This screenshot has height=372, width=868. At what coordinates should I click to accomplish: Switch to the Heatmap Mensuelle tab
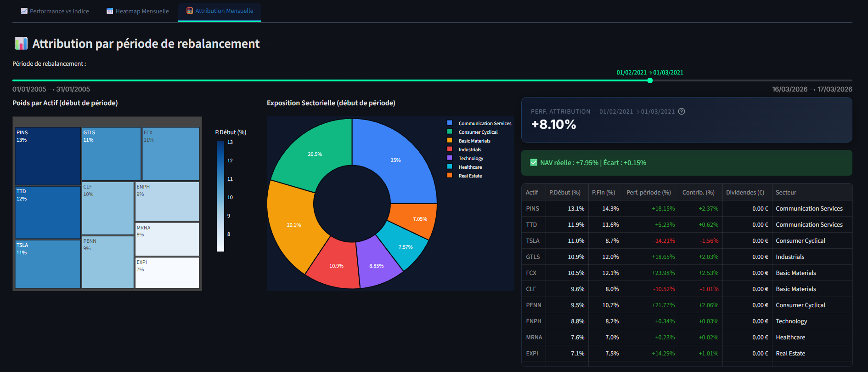click(x=138, y=11)
